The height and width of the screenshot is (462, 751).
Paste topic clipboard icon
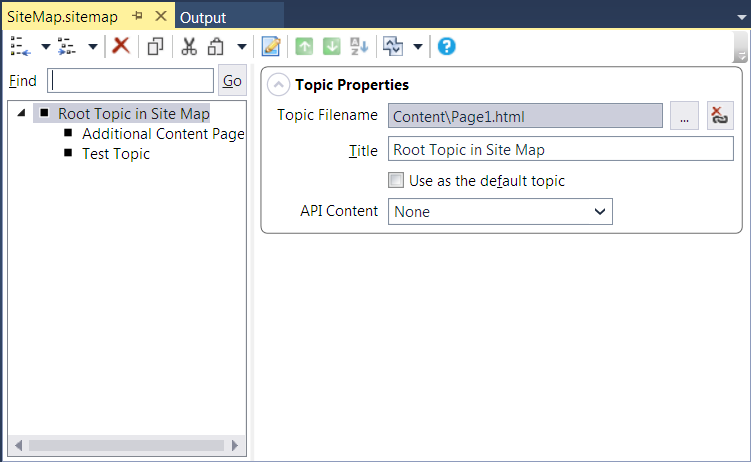216,46
